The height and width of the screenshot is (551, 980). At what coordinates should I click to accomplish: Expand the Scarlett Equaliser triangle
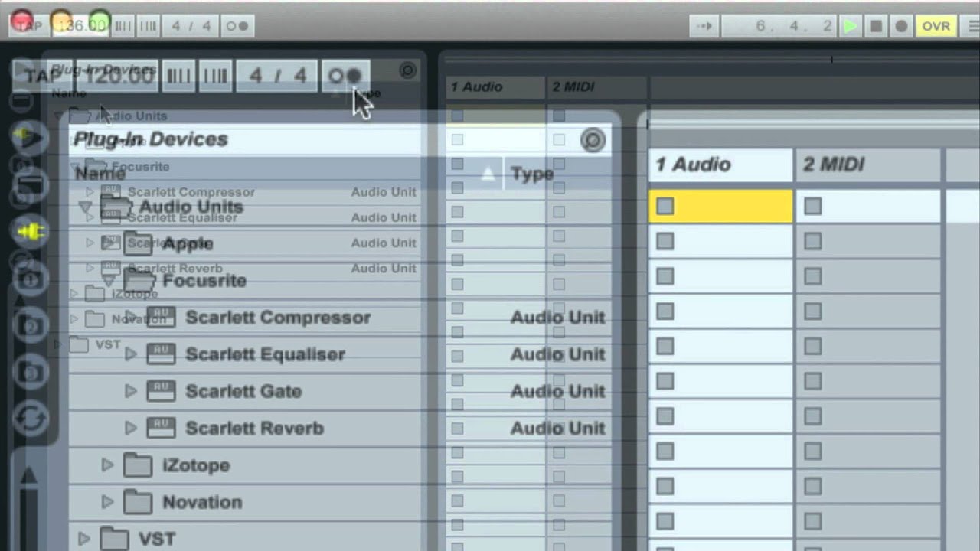click(x=131, y=354)
